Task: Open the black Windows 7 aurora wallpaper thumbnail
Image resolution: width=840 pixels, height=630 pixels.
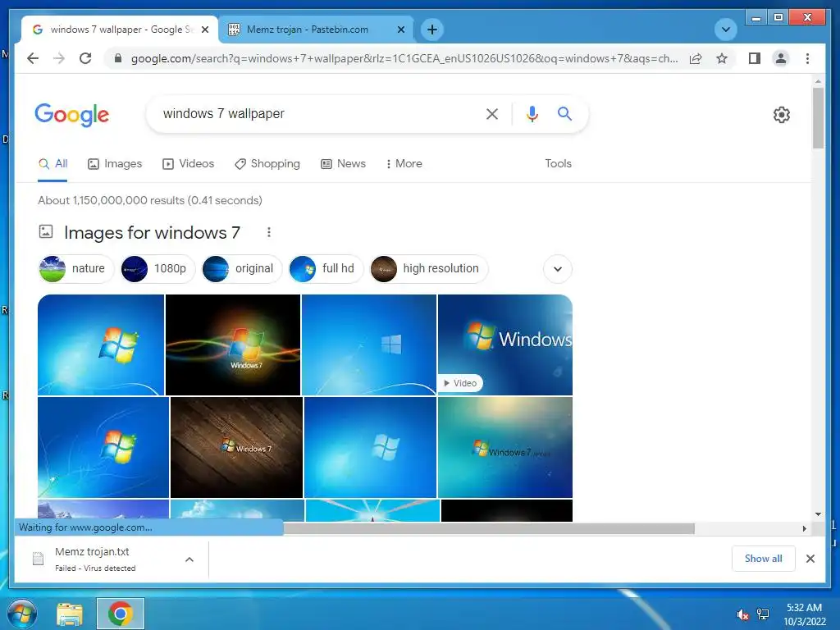Action: point(233,345)
